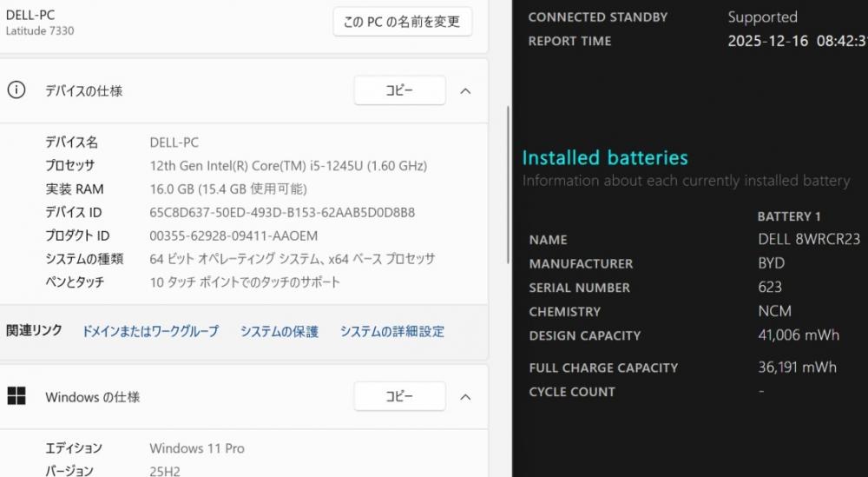Click the Windows logo icon beside Windows の仕様

tap(16, 397)
